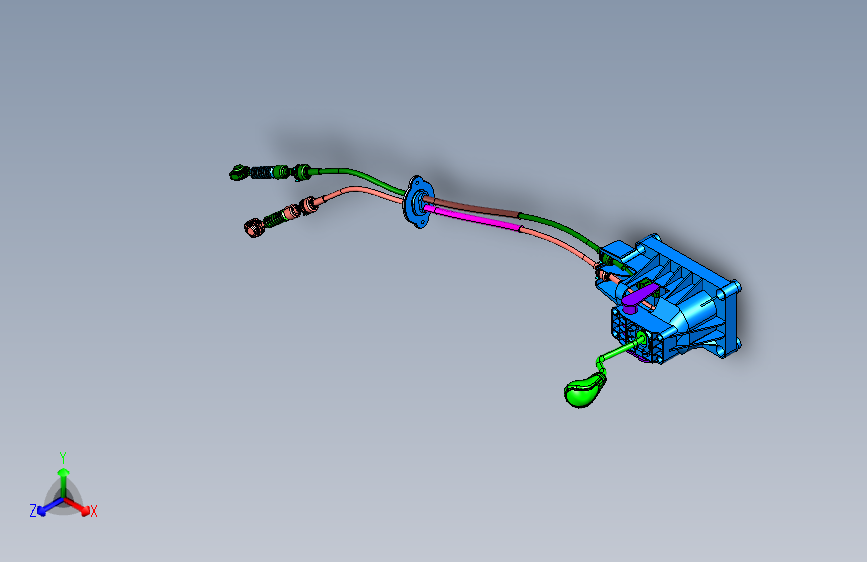
Task: Click the Z axis of the triad
Action: point(45,508)
